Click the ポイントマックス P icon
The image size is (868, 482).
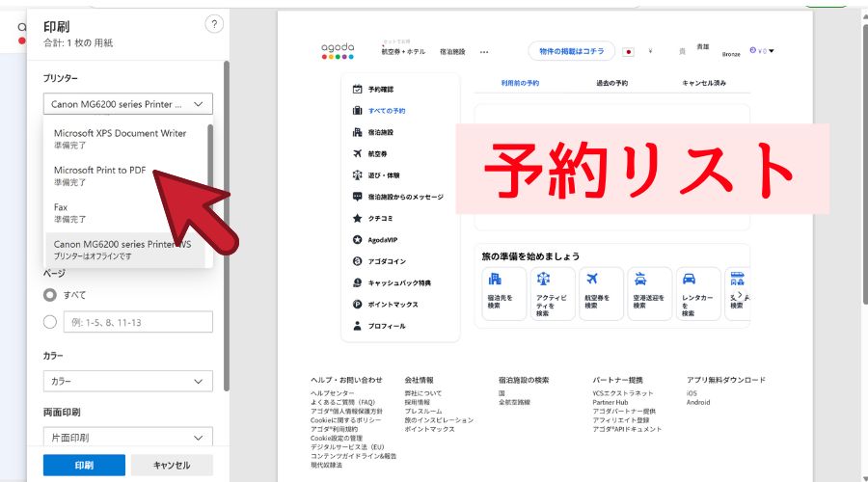tap(358, 305)
